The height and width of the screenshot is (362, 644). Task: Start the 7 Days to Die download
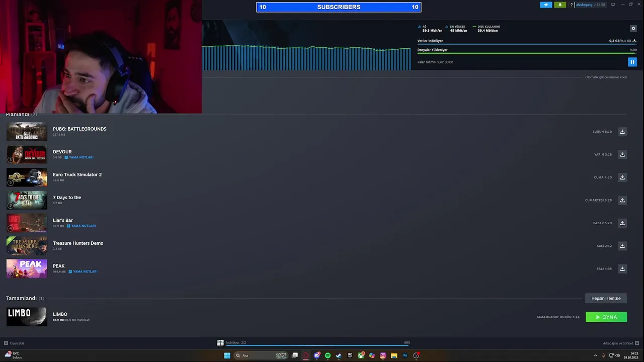click(x=622, y=200)
